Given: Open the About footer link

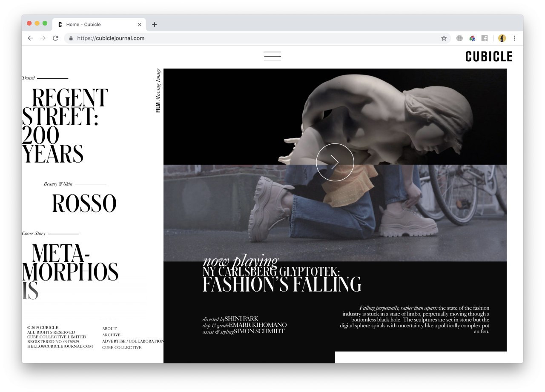Looking at the screenshot, I should [109, 329].
